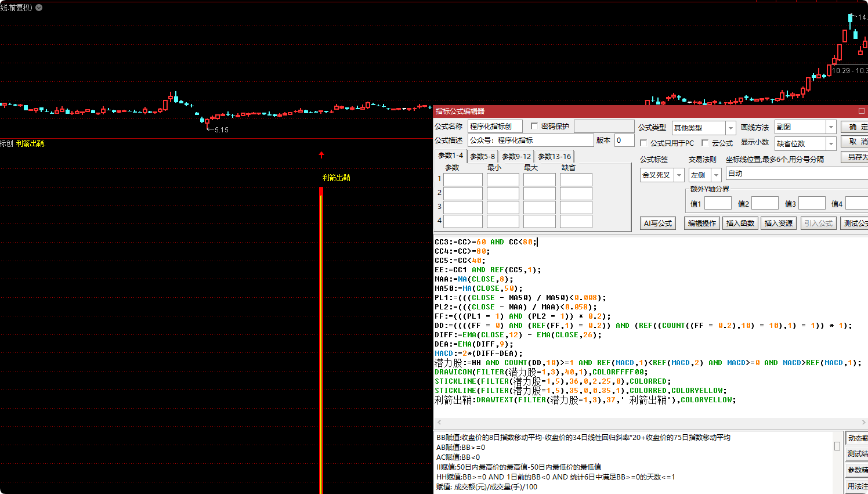Click the red up-arrow signal marker
The height and width of the screenshot is (494, 868).
[x=321, y=155]
